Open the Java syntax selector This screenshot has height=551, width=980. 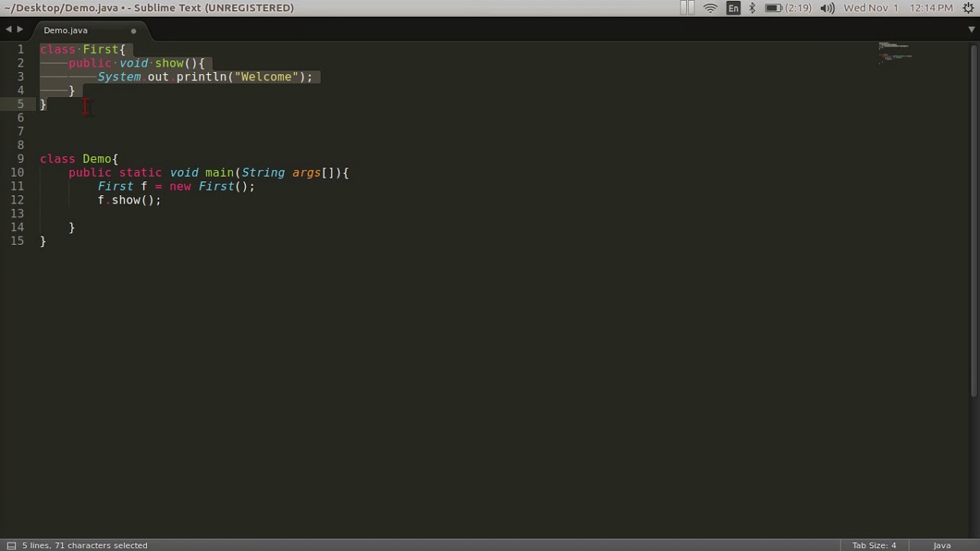pos(942,545)
